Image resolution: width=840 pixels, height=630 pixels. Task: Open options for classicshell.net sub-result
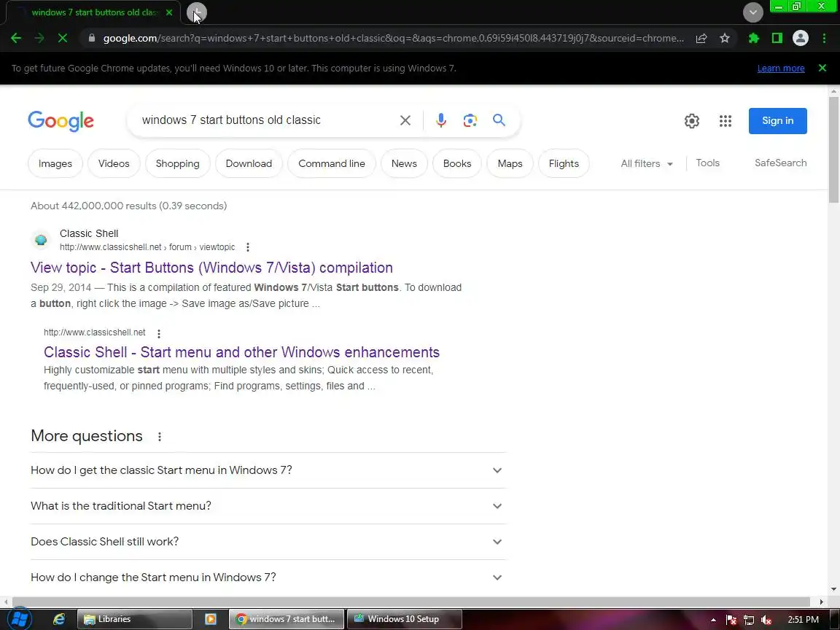[158, 333]
